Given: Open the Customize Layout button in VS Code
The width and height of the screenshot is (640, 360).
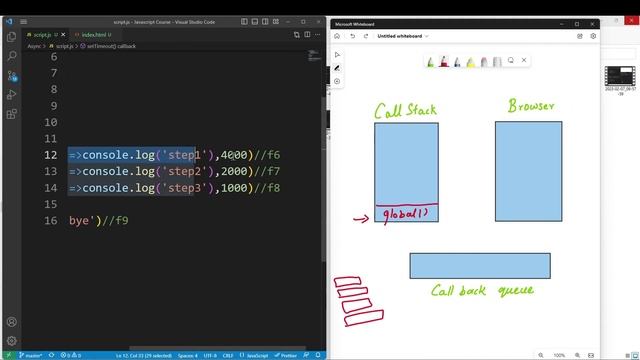Looking at the screenshot, I should tap(276, 22).
